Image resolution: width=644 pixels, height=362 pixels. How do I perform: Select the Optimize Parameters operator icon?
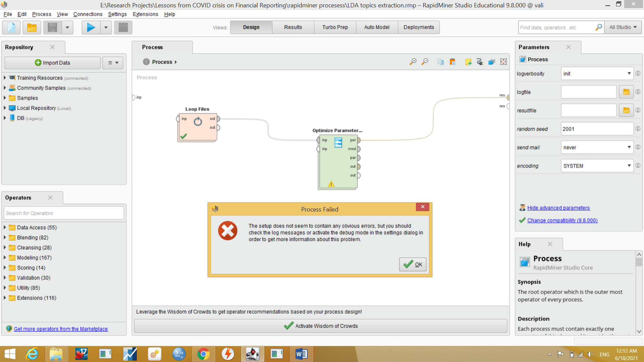(x=338, y=142)
